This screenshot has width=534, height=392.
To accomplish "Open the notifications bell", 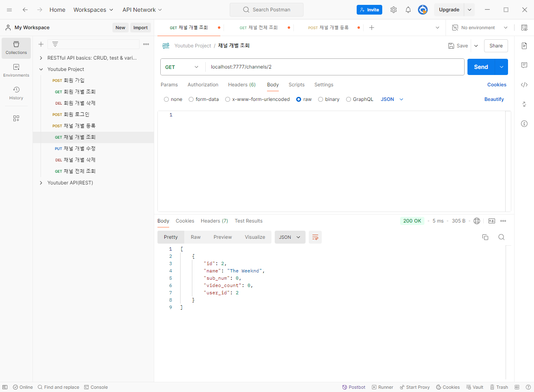I will tap(408, 10).
